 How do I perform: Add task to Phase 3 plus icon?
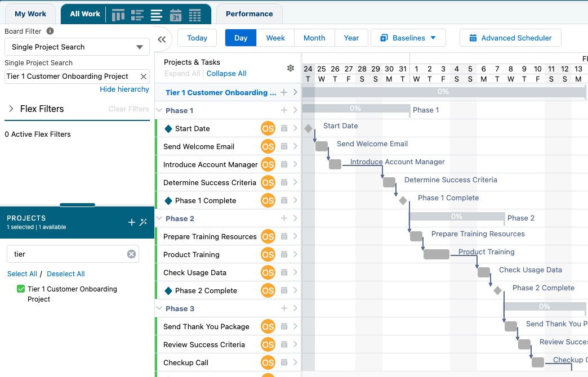tap(284, 308)
